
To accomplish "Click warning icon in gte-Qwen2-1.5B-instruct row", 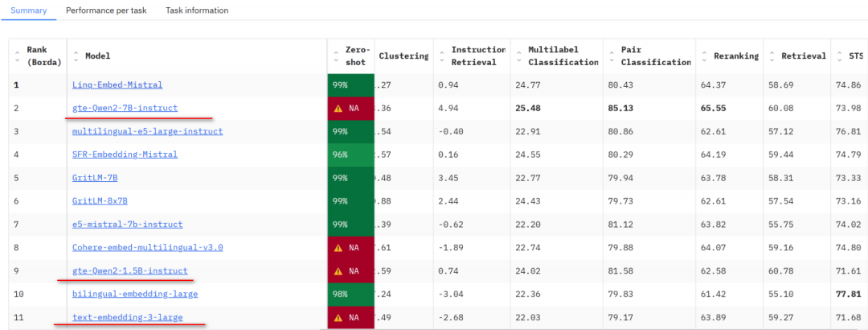I will [x=338, y=270].
